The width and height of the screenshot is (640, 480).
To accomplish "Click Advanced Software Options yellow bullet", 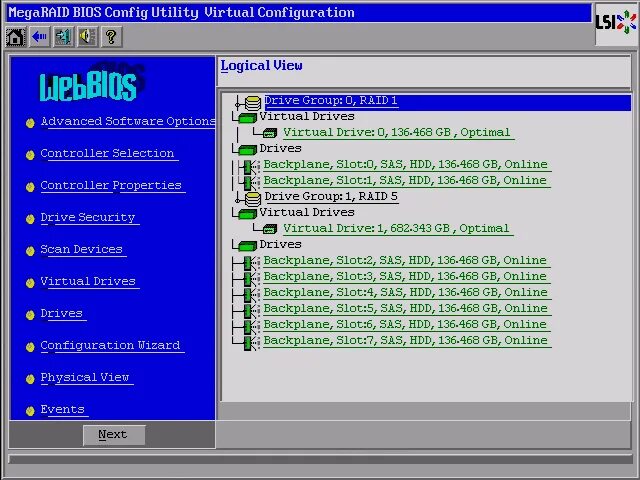I will tap(30, 123).
